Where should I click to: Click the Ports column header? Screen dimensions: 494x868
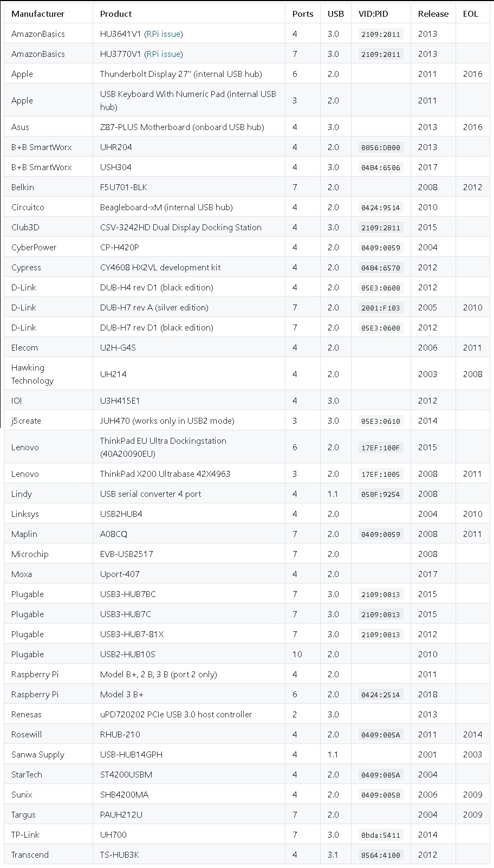(303, 14)
